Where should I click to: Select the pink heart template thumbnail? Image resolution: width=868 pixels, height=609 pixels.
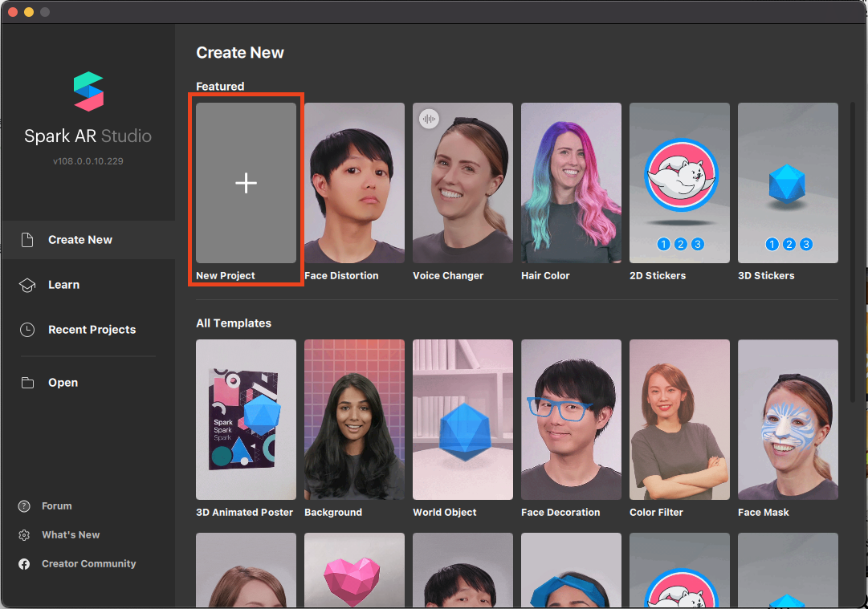(354, 570)
